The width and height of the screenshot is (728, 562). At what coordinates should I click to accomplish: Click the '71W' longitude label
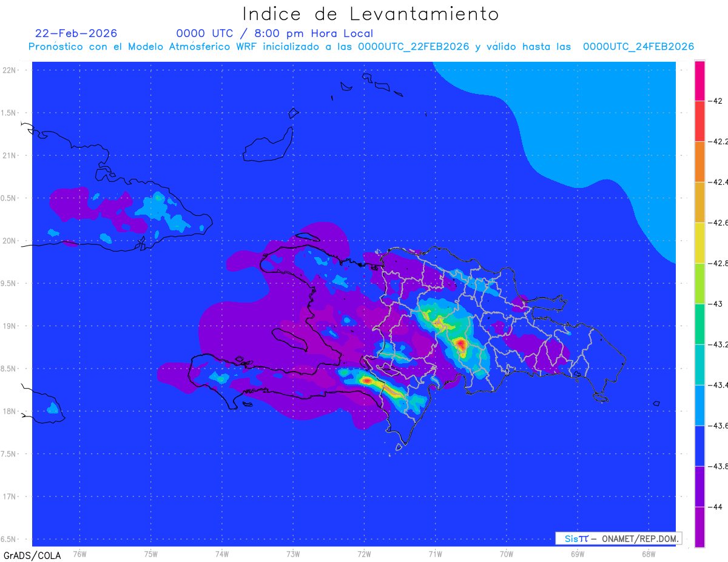coord(436,553)
